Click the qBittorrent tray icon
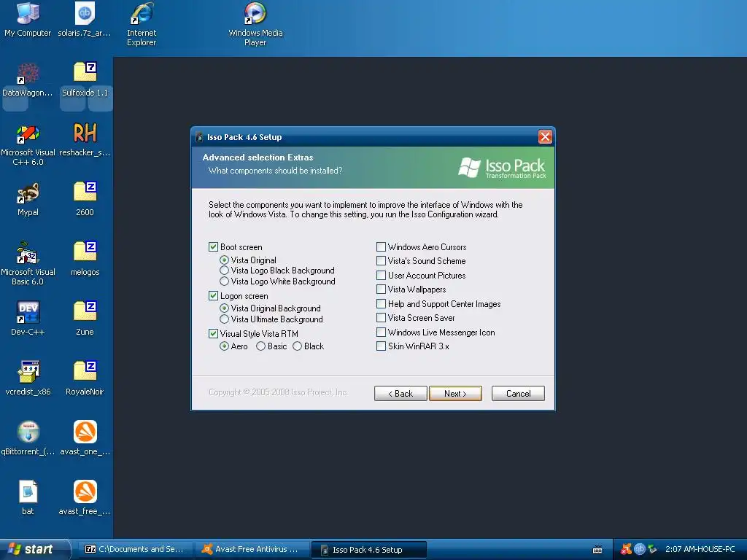The height and width of the screenshot is (560, 747). pyautogui.click(x=639, y=549)
